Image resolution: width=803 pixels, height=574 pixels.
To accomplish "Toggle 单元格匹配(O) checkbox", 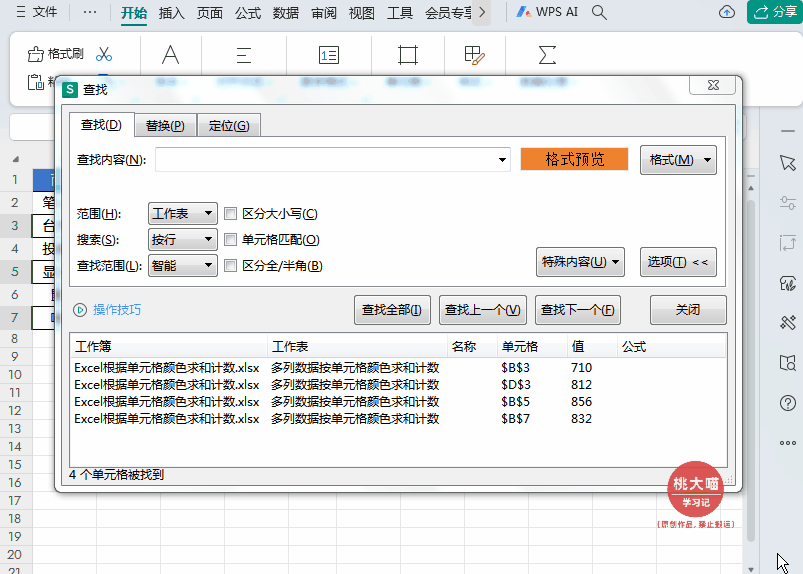I will coord(230,240).
